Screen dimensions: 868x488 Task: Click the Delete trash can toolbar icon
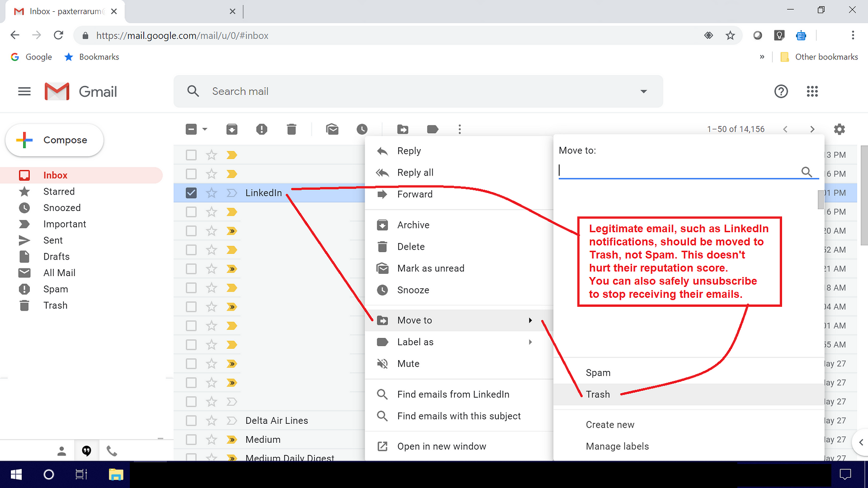coord(291,129)
